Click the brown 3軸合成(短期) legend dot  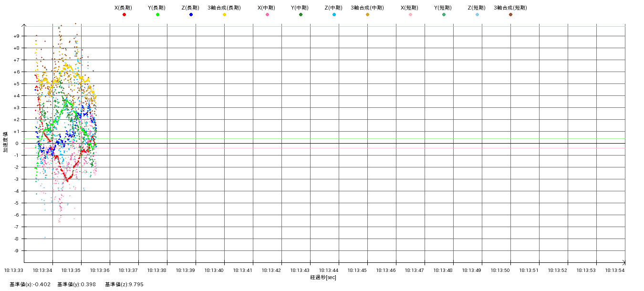510,15
